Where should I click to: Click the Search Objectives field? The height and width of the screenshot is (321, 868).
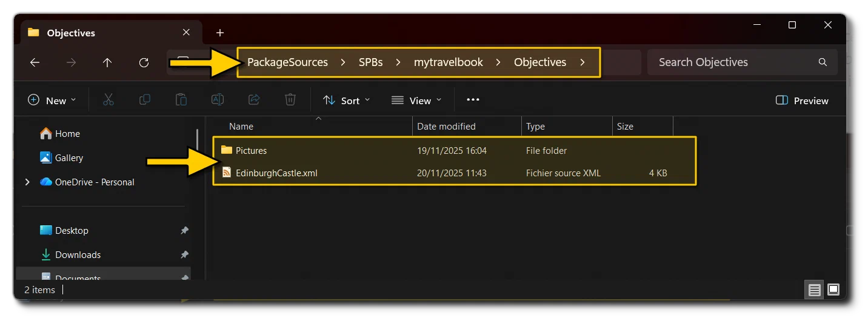(743, 62)
